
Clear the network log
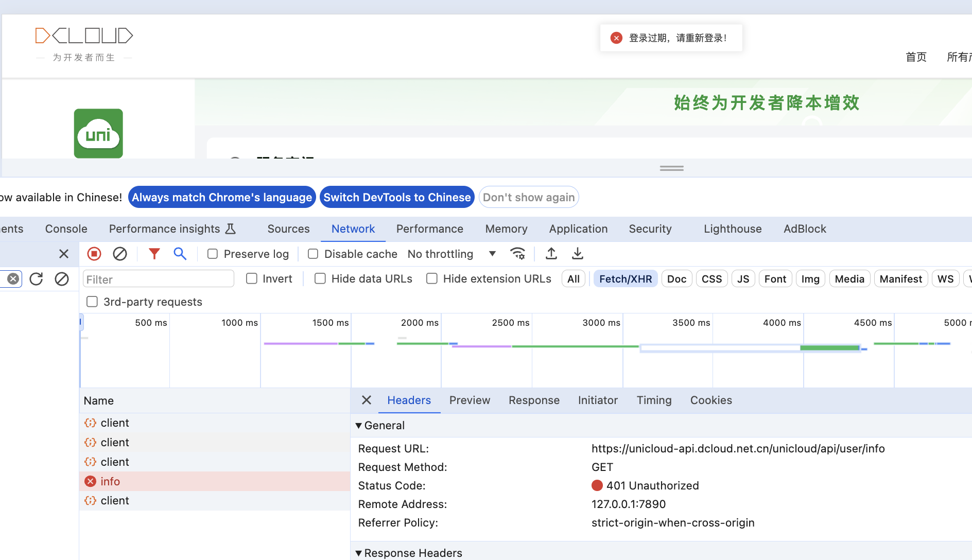click(x=120, y=254)
